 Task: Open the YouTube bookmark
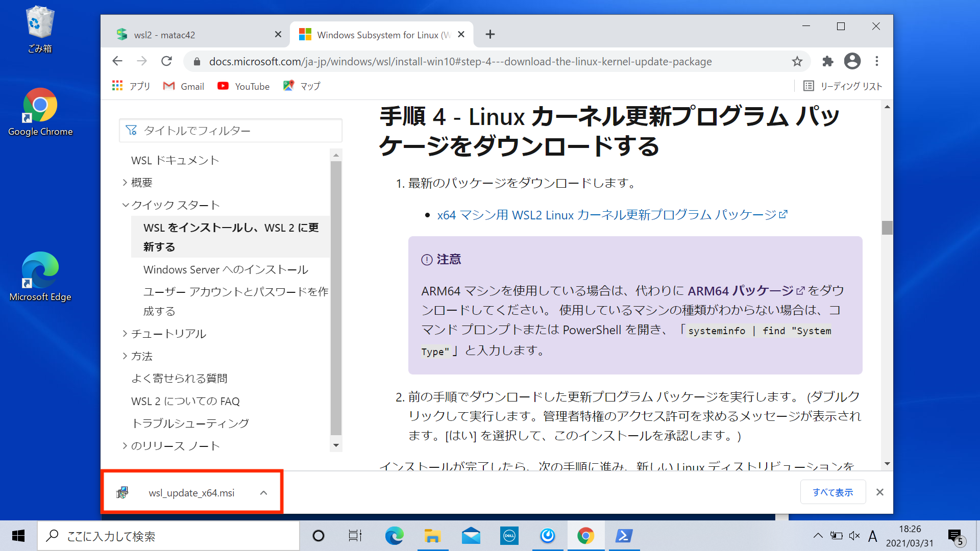(243, 86)
